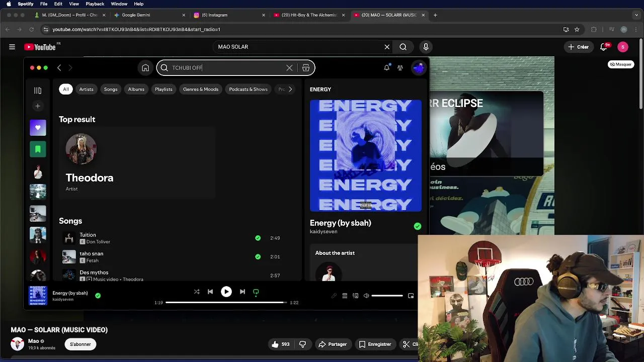Viewport: 644px width, 362px height.
Task: Start YouTube voice search microphone
Action: tap(426, 47)
